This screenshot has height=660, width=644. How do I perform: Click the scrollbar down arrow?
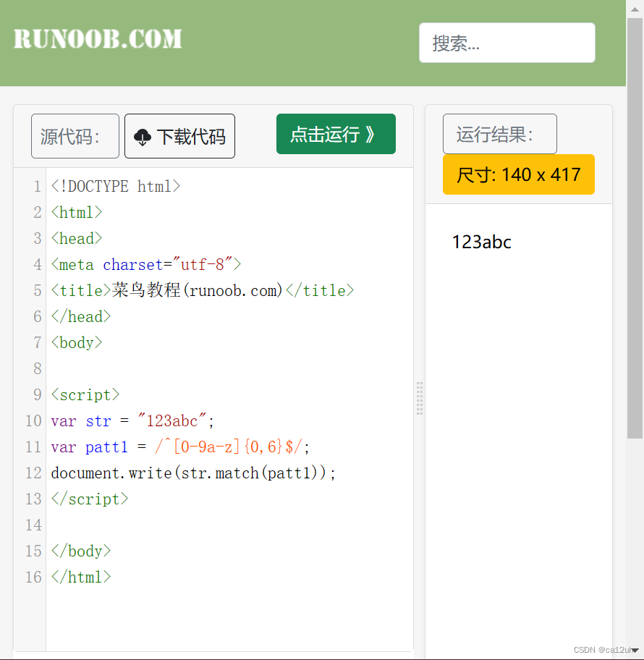point(635,651)
